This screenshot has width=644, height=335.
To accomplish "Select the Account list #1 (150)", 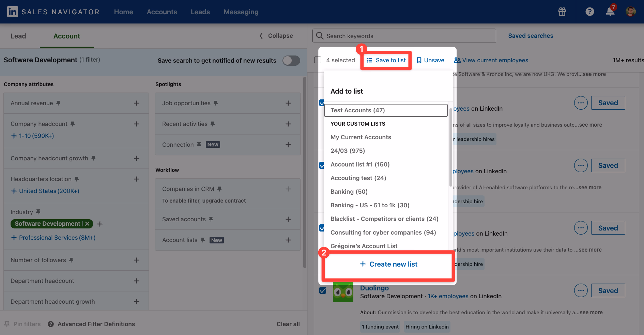I will (x=360, y=164).
